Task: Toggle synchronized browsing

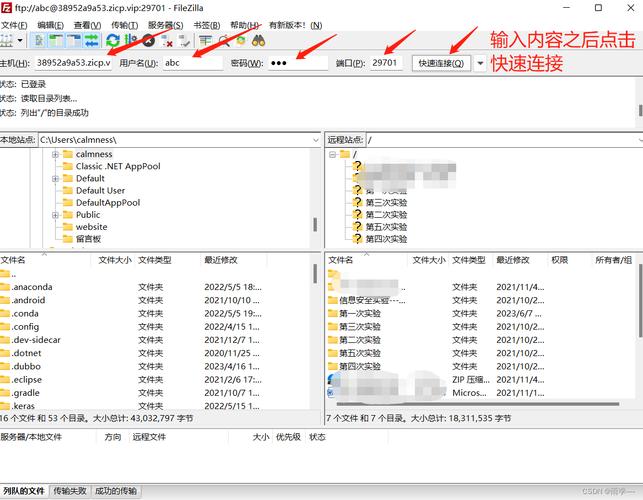Action: pyautogui.click(x=241, y=40)
